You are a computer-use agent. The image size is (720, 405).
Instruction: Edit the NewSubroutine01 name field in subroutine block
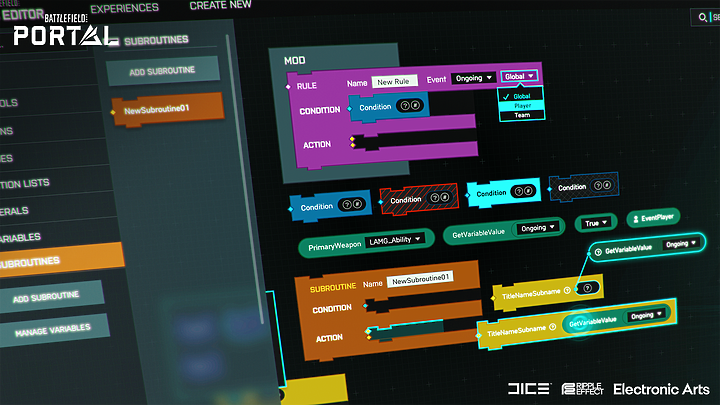point(420,279)
